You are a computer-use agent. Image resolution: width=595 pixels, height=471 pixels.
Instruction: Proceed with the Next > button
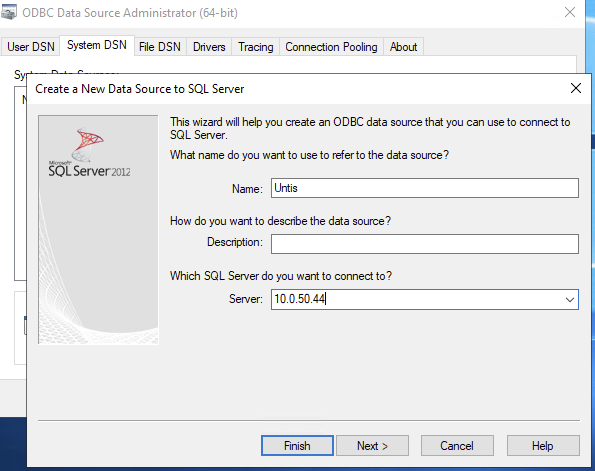point(372,446)
